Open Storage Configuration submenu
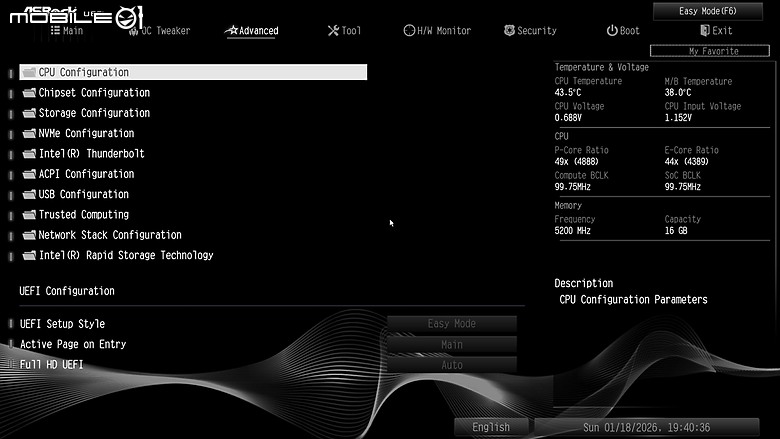Image resolution: width=780 pixels, height=439 pixels. pos(94,113)
